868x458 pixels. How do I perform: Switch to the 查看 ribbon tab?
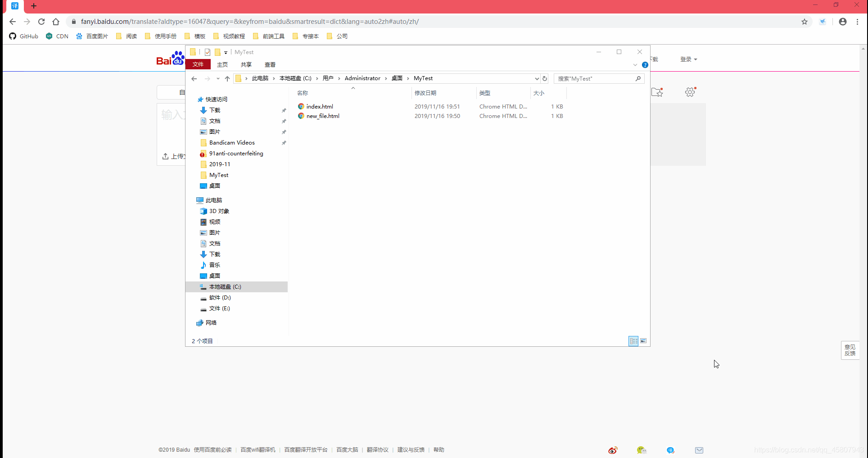click(x=270, y=64)
